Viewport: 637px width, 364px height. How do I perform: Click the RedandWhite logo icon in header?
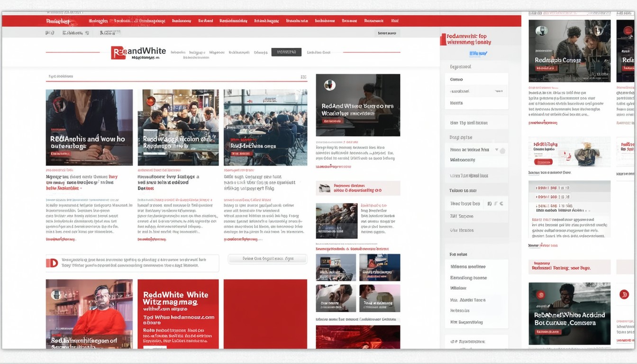coord(118,53)
